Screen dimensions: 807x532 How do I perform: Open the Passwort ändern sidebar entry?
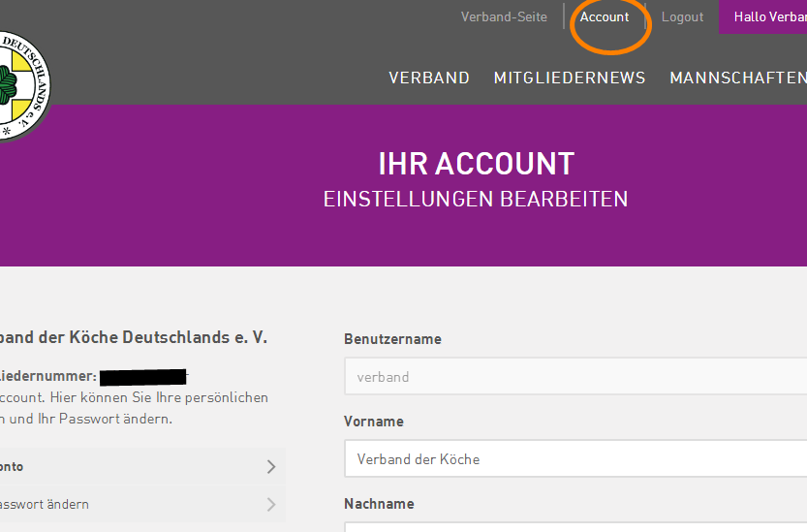142,504
